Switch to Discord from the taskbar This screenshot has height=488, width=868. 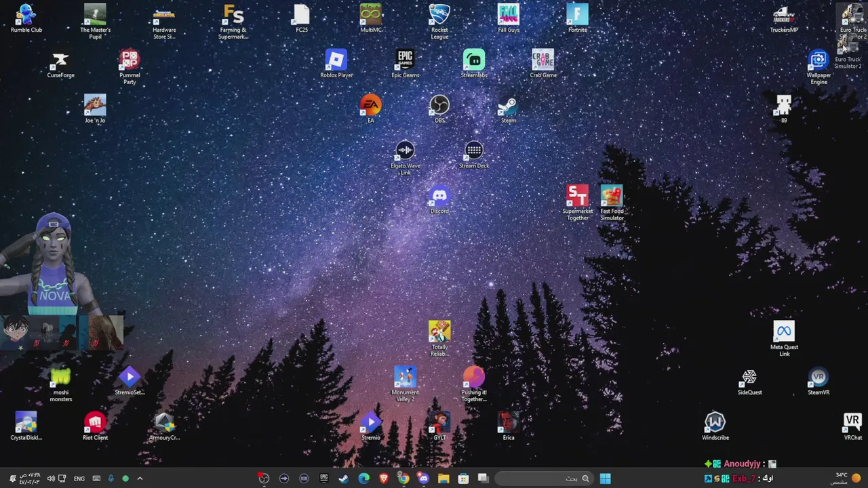coord(423,479)
